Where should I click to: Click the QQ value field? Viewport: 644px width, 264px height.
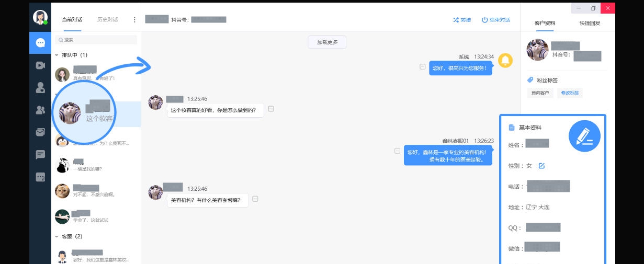click(543, 227)
